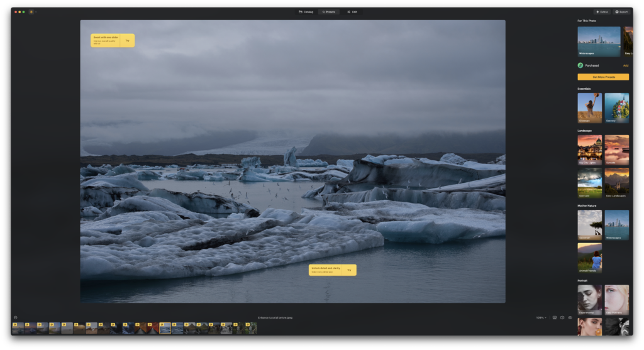Screen dimensions: 644x350
Task: Click the Export button
Action: coord(621,12)
